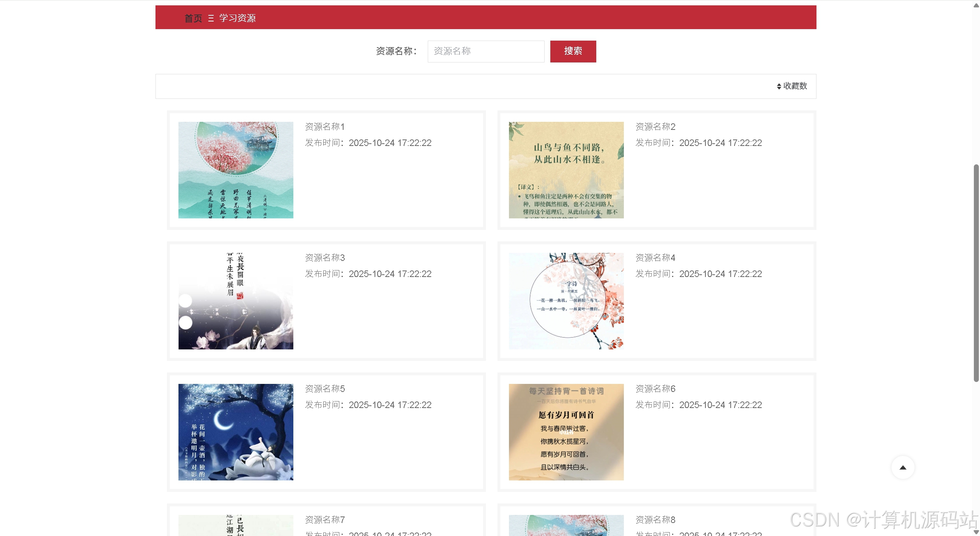Select the title 资源名称6

(x=655, y=389)
